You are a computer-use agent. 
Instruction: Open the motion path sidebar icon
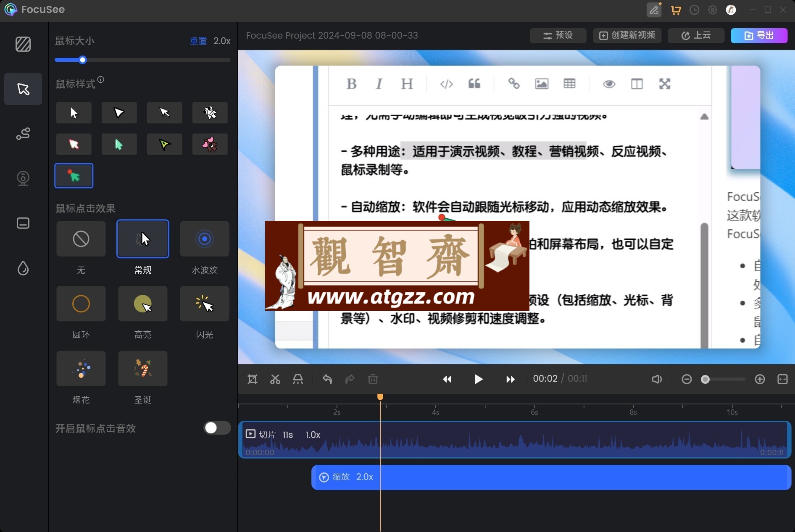(x=23, y=134)
